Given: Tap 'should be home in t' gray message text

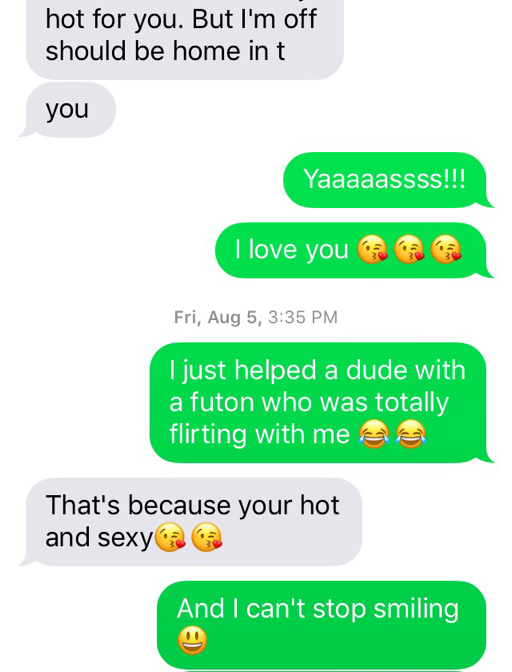Looking at the screenshot, I should point(165,51).
